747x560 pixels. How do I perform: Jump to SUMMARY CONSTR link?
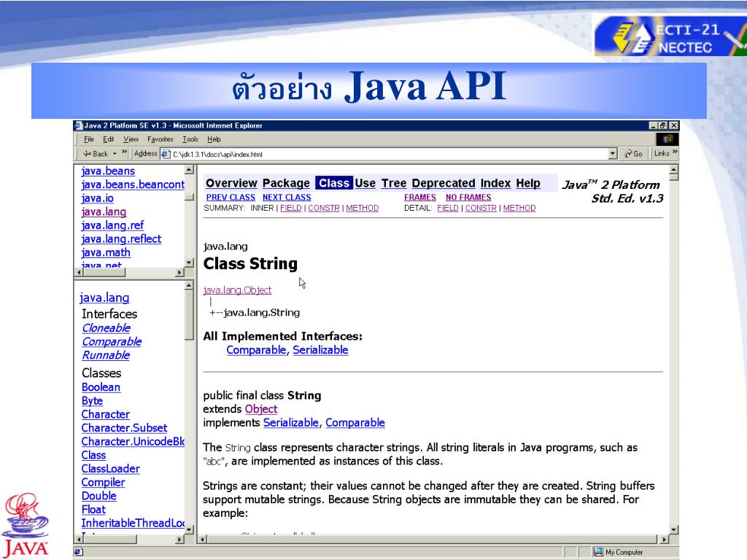323,208
